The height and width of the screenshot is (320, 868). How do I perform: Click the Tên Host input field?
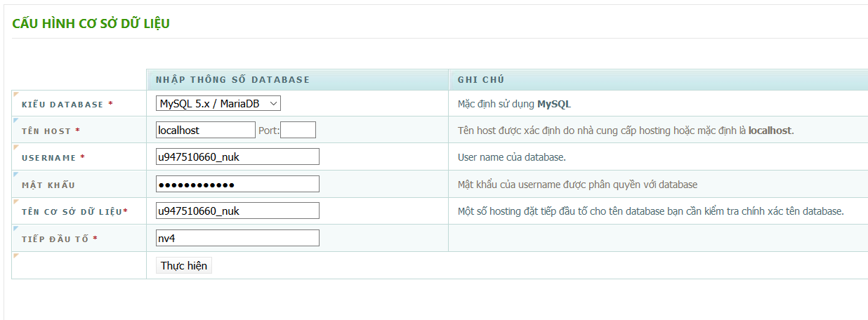[x=206, y=130]
